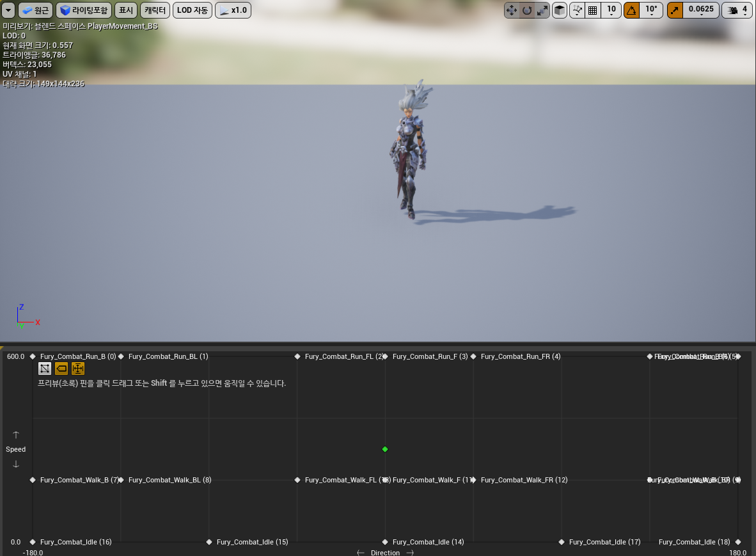Image resolution: width=756 pixels, height=556 pixels.
Task: Open the LOD 자동 menu
Action: (193, 10)
